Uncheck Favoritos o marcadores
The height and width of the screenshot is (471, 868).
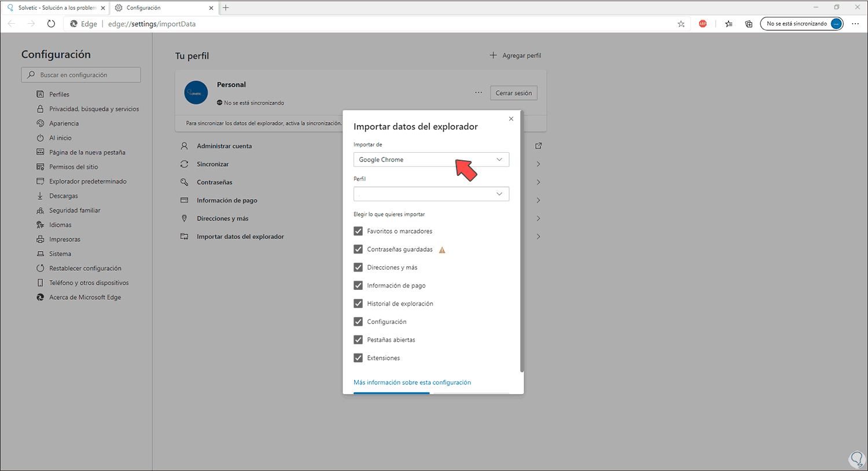pos(358,231)
